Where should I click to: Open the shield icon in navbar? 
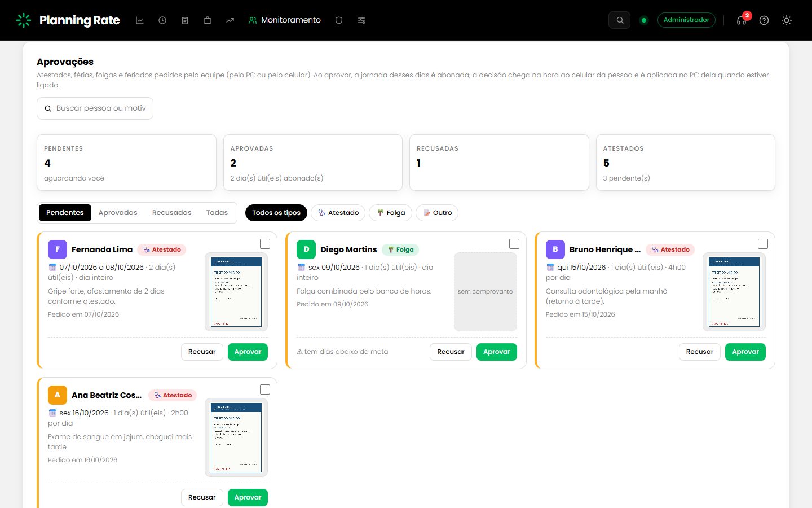coord(339,20)
